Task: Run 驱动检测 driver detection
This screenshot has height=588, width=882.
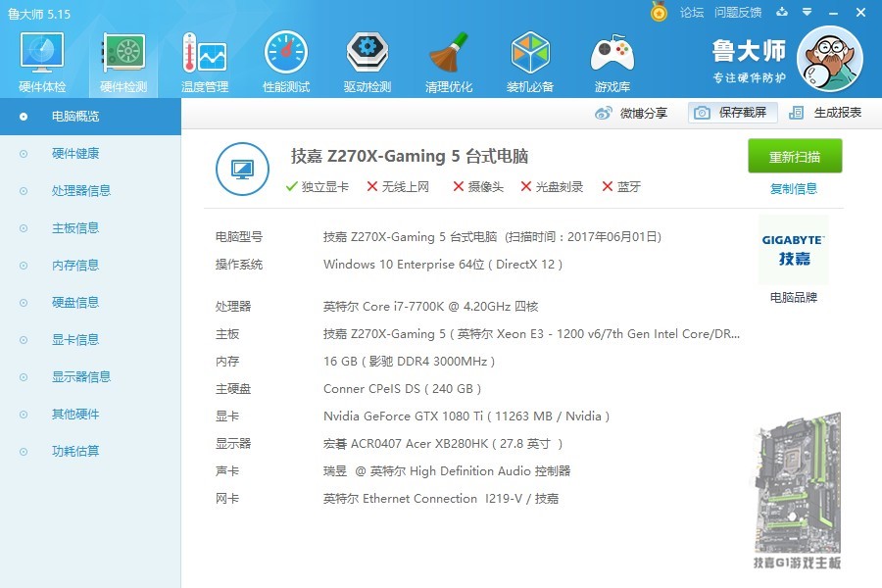Action: coord(367,59)
